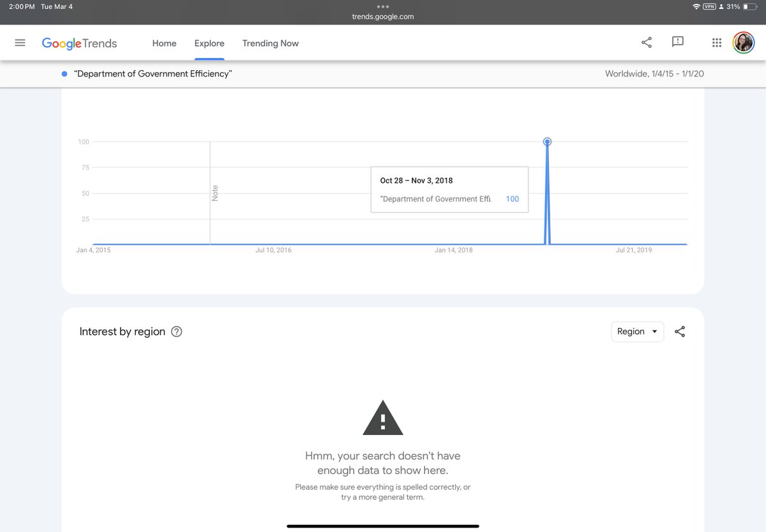Share the Trends page via the header icon
The image size is (766, 532).
click(647, 43)
